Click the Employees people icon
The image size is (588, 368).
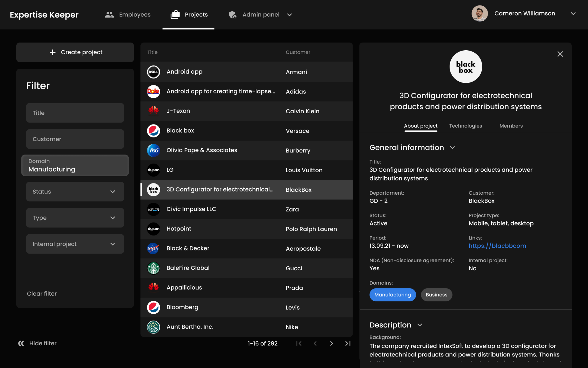coord(109,15)
